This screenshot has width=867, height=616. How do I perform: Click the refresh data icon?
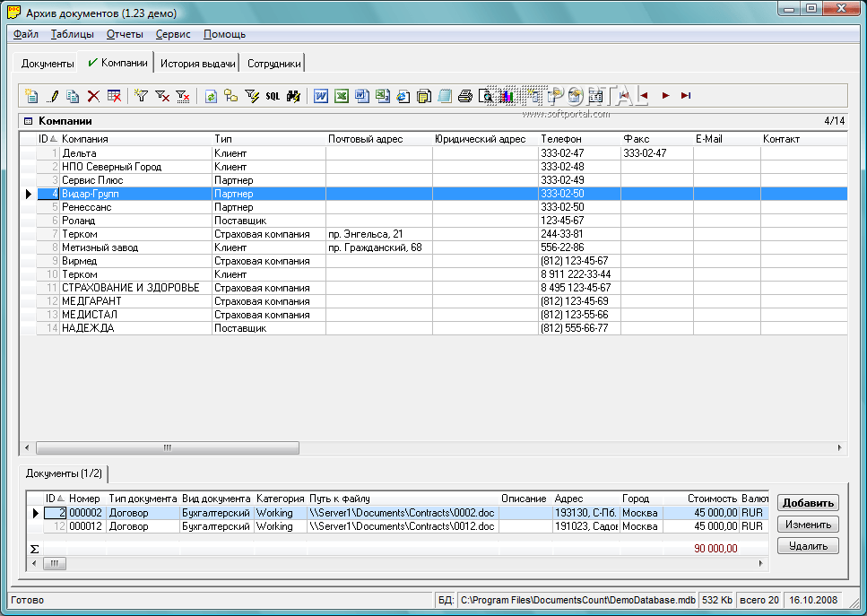tap(212, 96)
